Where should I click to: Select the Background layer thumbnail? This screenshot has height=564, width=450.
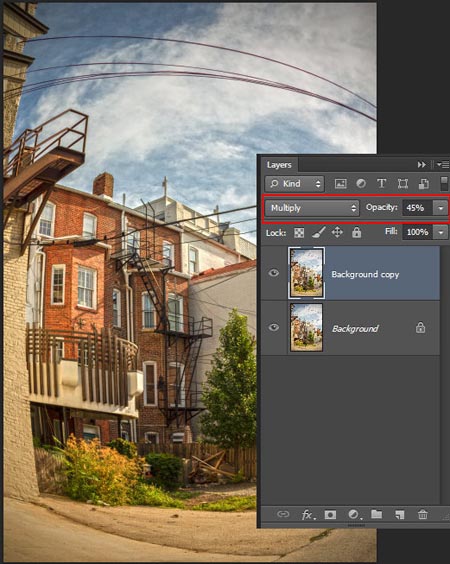tap(306, 327)
